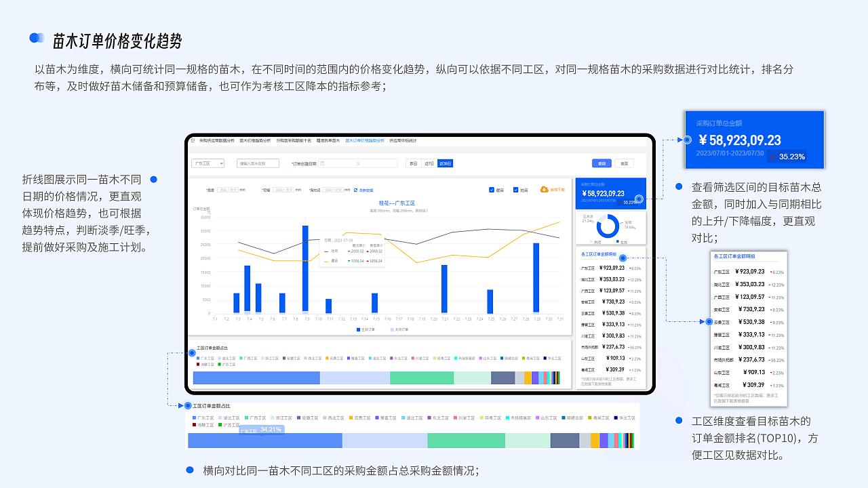
Task: Click ¥353,03.23 row in dashboard ranking list
Action: click(x=611, y=279)
